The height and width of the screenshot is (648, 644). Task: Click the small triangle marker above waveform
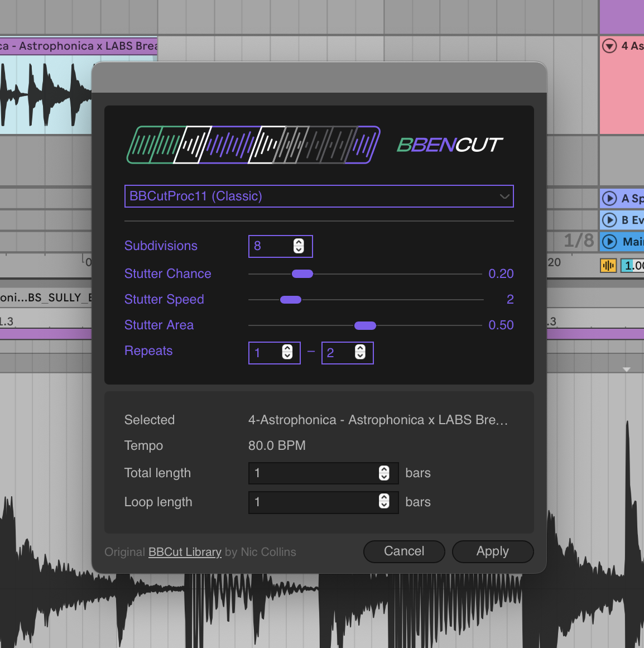[x=627, y=369]
